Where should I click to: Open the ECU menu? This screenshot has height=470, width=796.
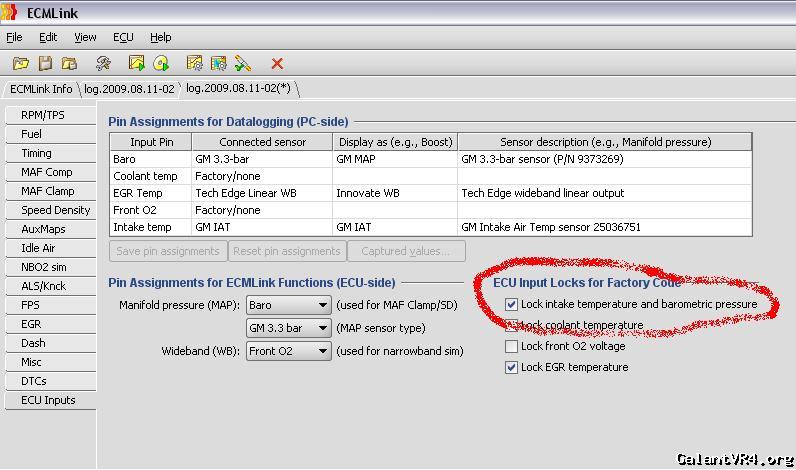[123, 37]
